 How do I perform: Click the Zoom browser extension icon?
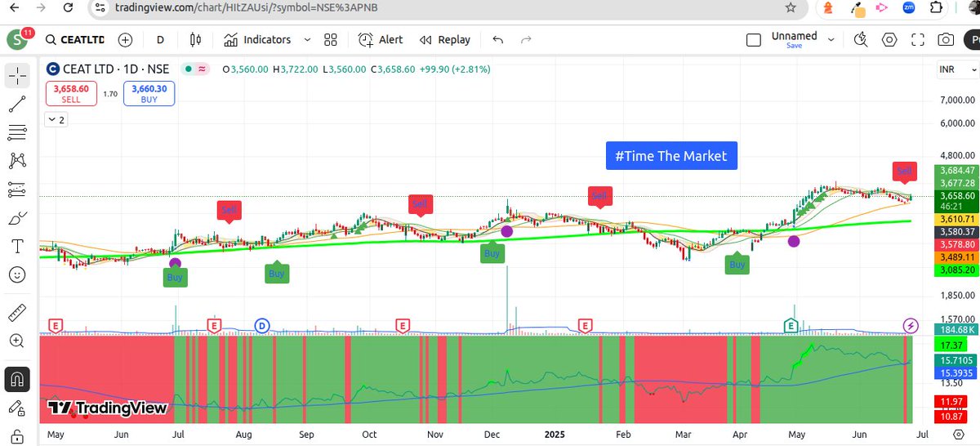[909, 7]
